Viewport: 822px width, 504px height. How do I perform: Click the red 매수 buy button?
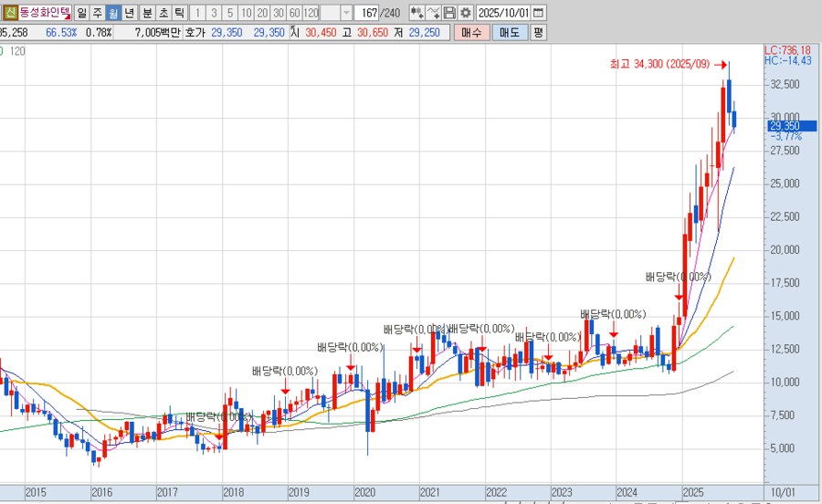[x=471, y=32]
